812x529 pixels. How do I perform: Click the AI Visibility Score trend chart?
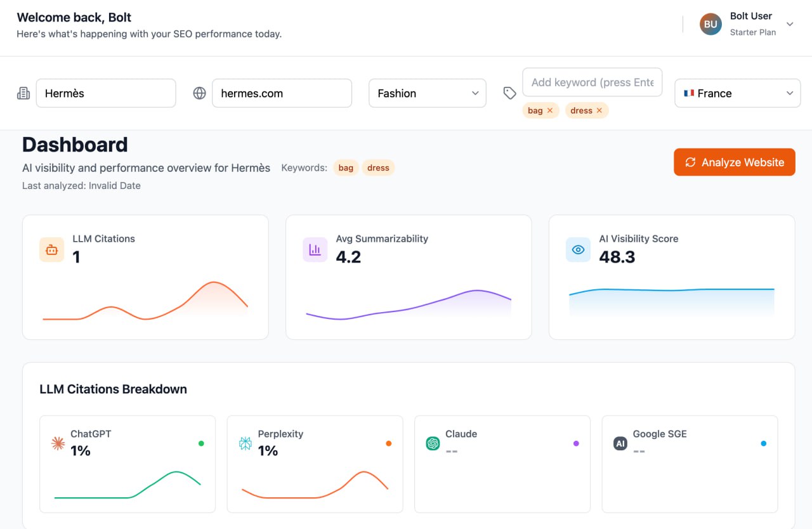pyautogui.click(x=672, y=302)
